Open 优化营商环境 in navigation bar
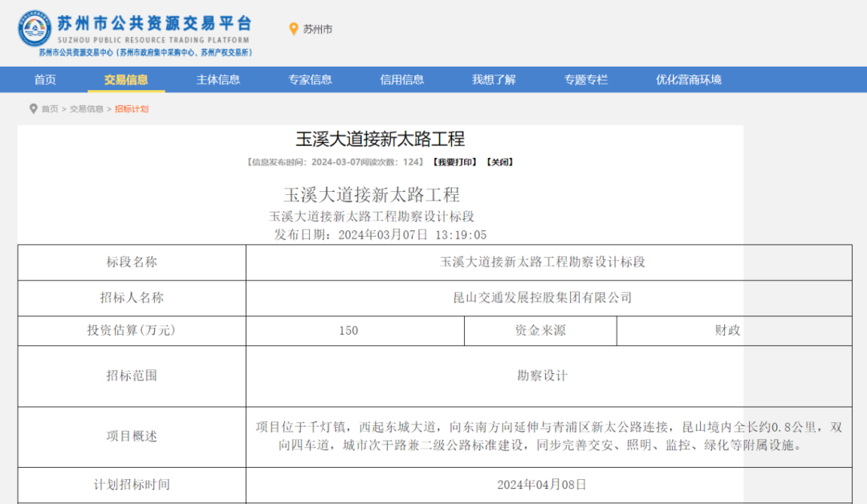 click(688, 79)
